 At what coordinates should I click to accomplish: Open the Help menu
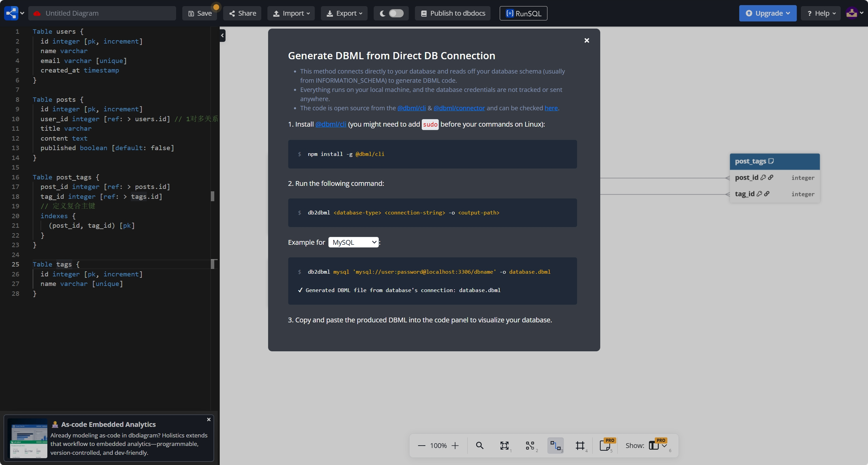[x=820, y=13]
